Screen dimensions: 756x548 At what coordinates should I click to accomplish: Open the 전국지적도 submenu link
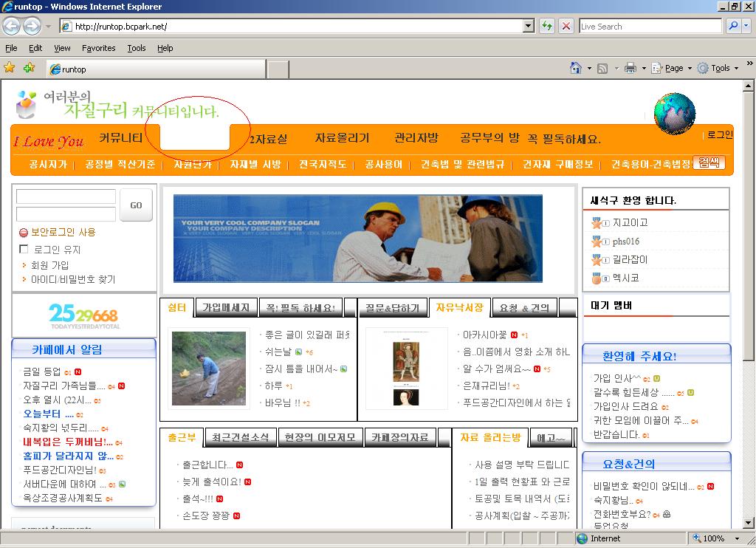[323, 165]
